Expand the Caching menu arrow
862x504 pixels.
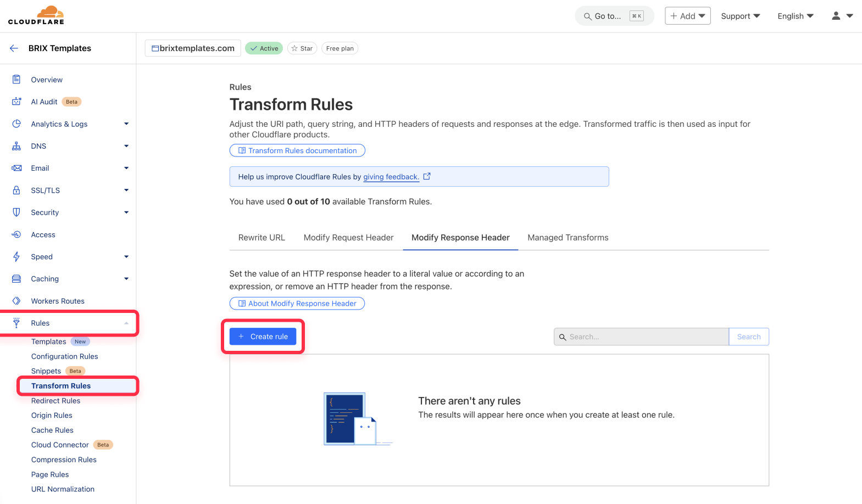pos(126,279)
